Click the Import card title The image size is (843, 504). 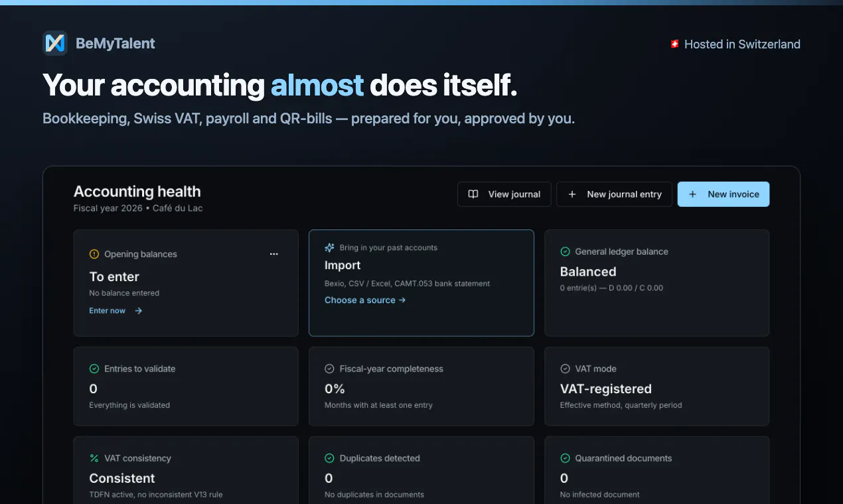point(343,265)
